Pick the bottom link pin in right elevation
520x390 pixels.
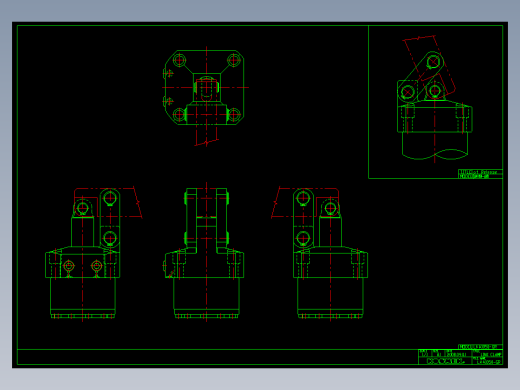(x=303, y=238)
